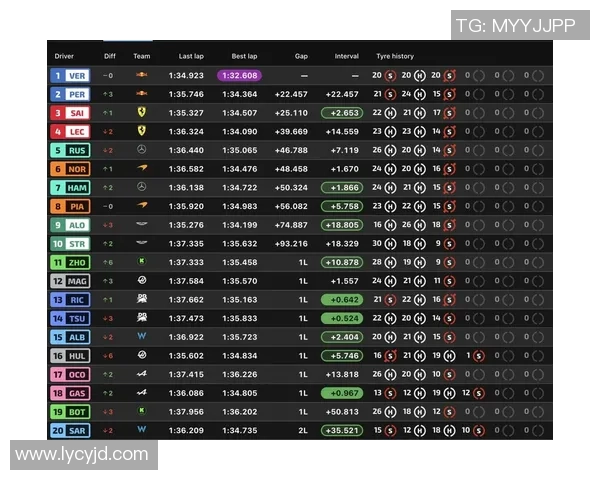Sort by the Gap column header
Image resolution: width=600 pixels, height=480 pixels.
click(x=301, y=56)
